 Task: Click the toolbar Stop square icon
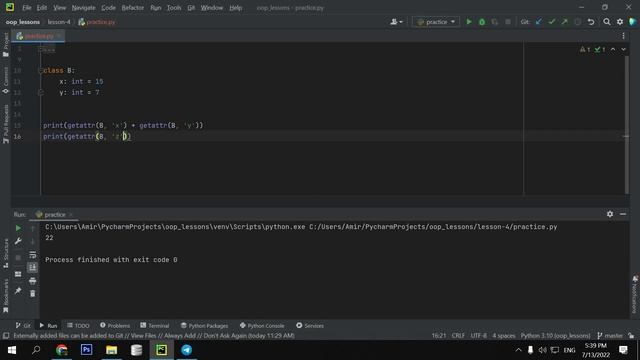coord(508,22)
